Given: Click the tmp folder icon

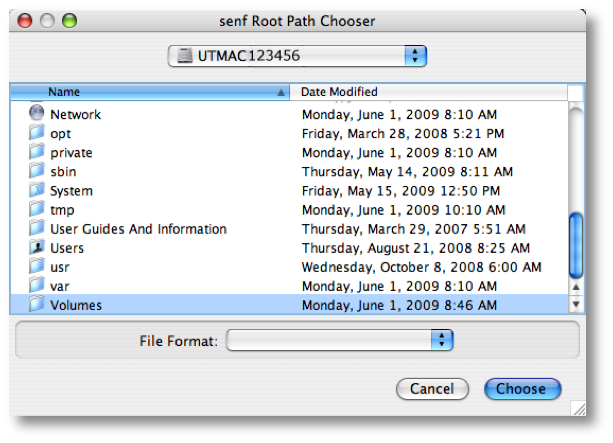Looking at the screenshot, I should tap(36, 209).
